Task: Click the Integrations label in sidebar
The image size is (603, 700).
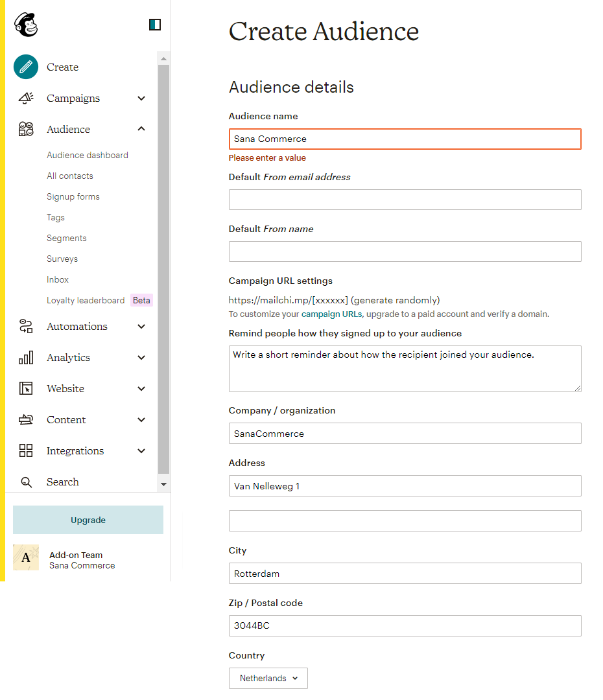Action: coord(75,451)
